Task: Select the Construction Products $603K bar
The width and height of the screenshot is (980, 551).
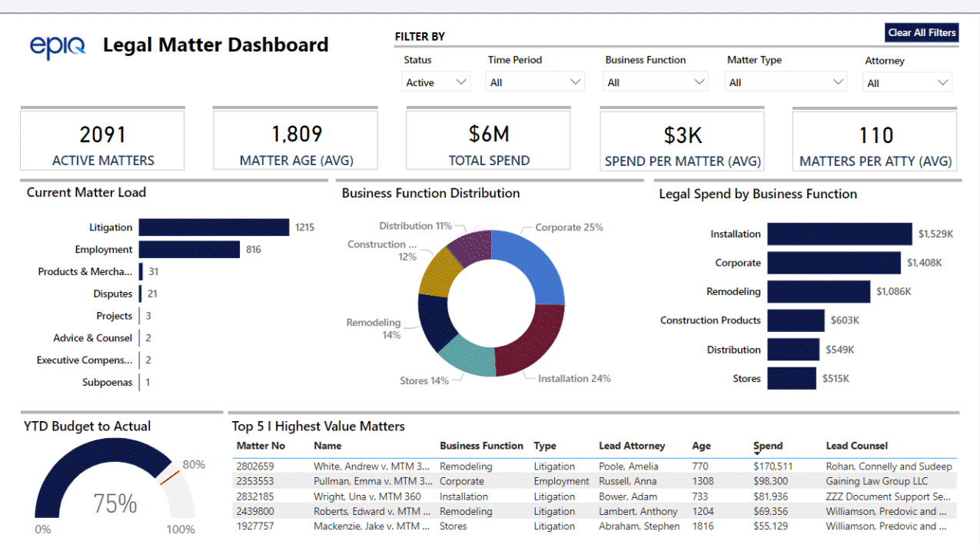Action: click(x=796, y=320)
